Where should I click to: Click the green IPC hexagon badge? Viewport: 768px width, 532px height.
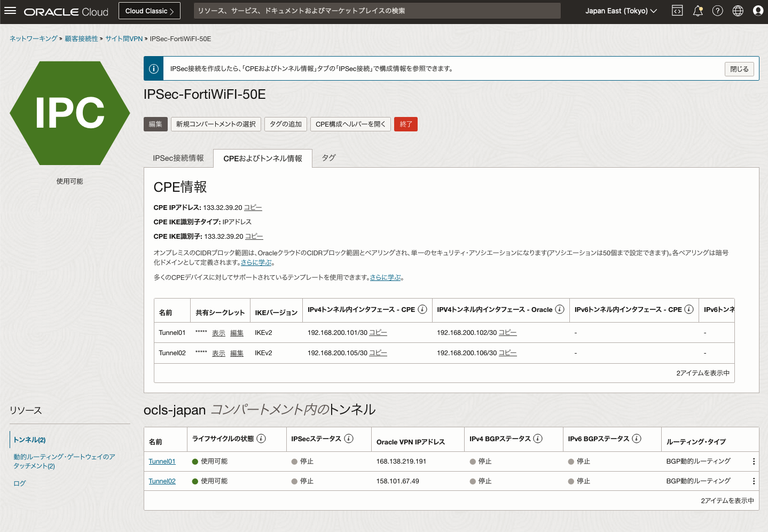click(x=70, y=113)
